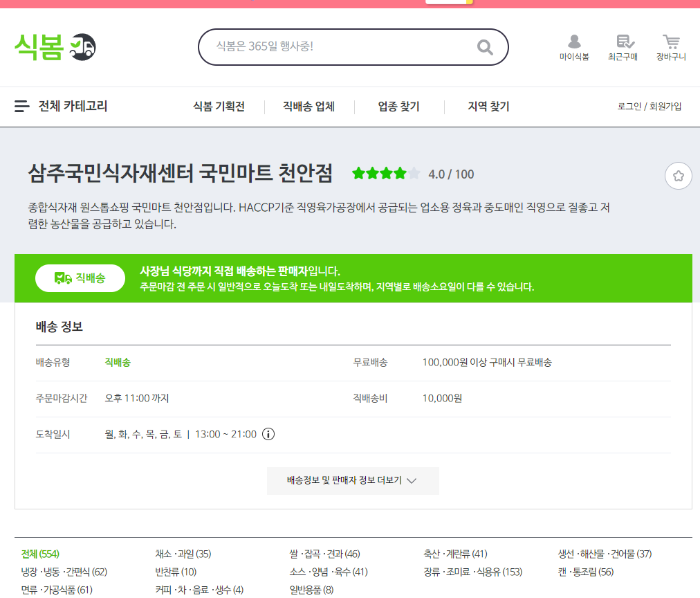Click the search magnifier icon
700x598 pixels.
coord(485,47)
